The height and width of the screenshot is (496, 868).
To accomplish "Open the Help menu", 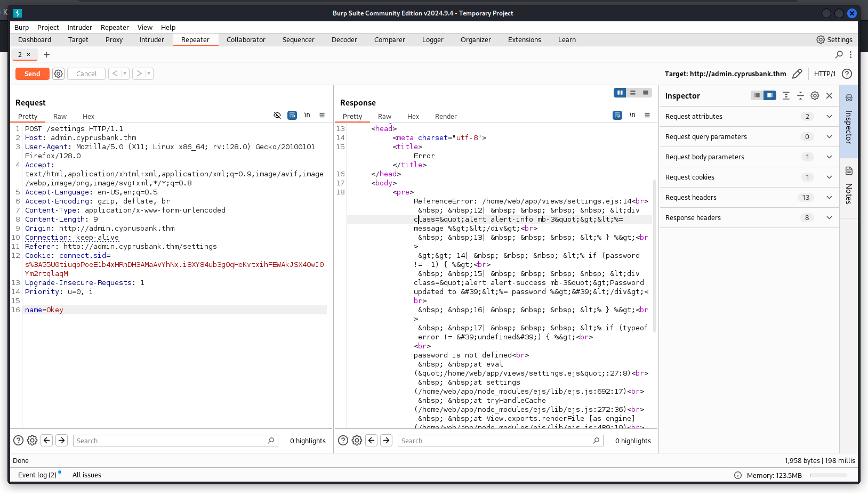I will pyautogui.click(x=168, y=27).
